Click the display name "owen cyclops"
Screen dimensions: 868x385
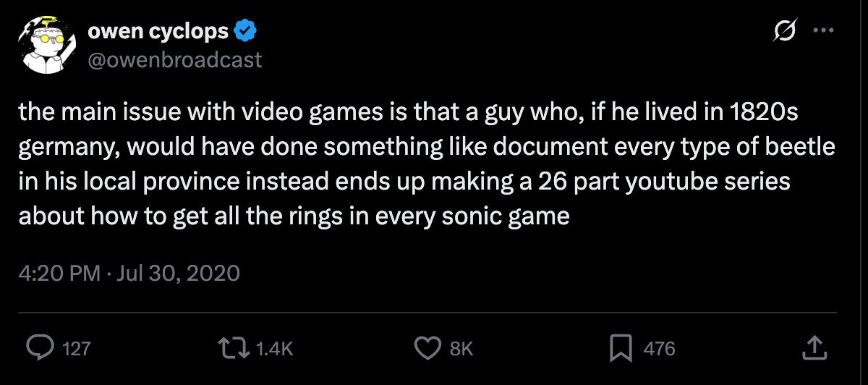point(158,32)
